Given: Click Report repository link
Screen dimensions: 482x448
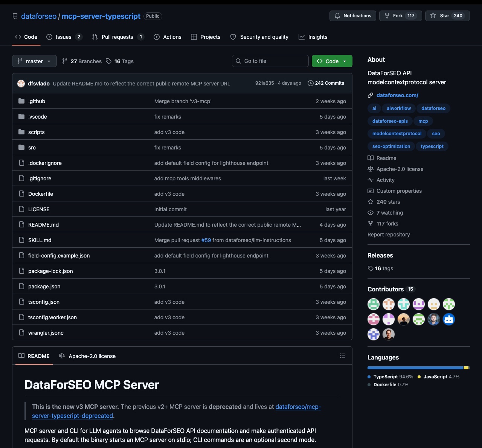Looking at the screenshot, I should coord(389,235).
